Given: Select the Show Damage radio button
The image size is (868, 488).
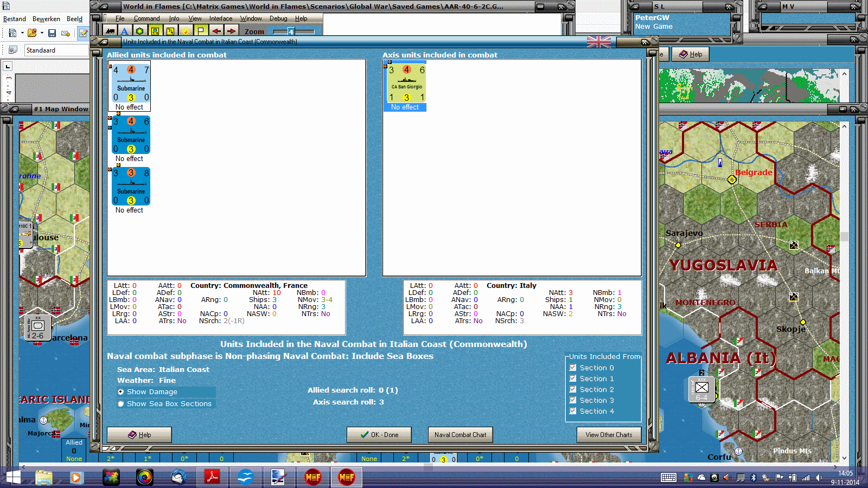Looking at the screenshot, I should [121, 392].
